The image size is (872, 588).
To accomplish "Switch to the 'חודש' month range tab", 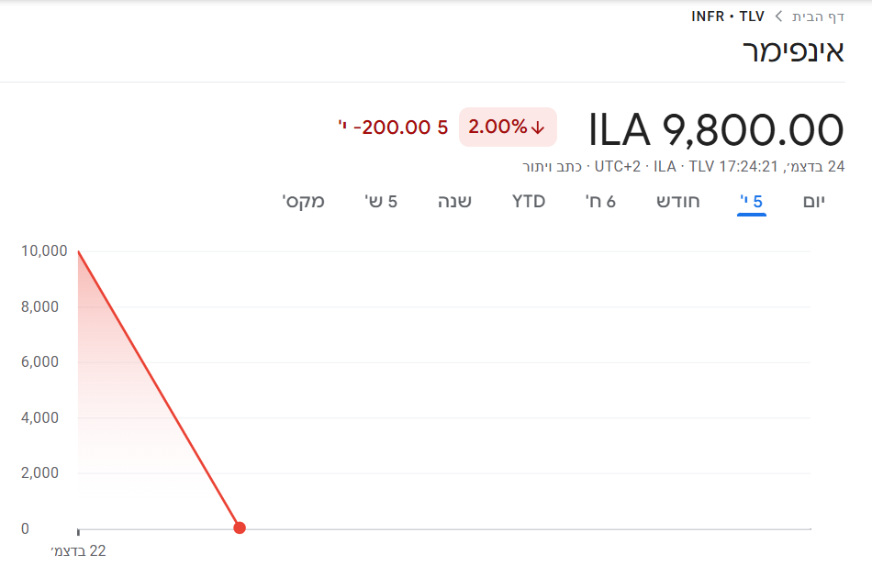I will tap(677, 201).
